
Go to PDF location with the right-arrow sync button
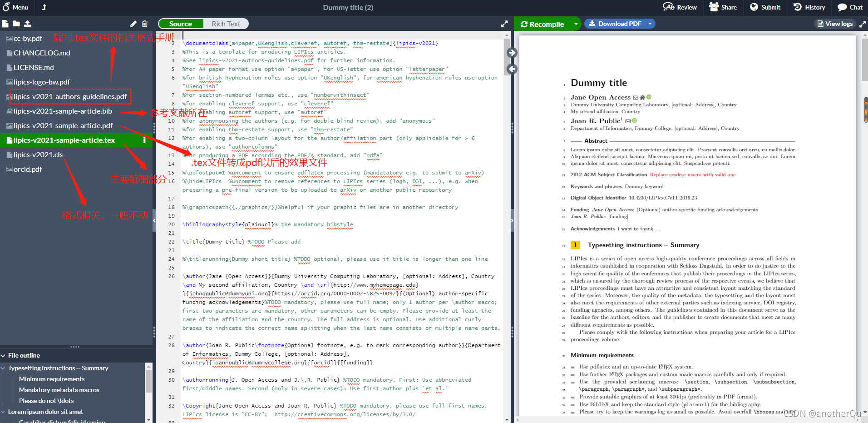512,53
